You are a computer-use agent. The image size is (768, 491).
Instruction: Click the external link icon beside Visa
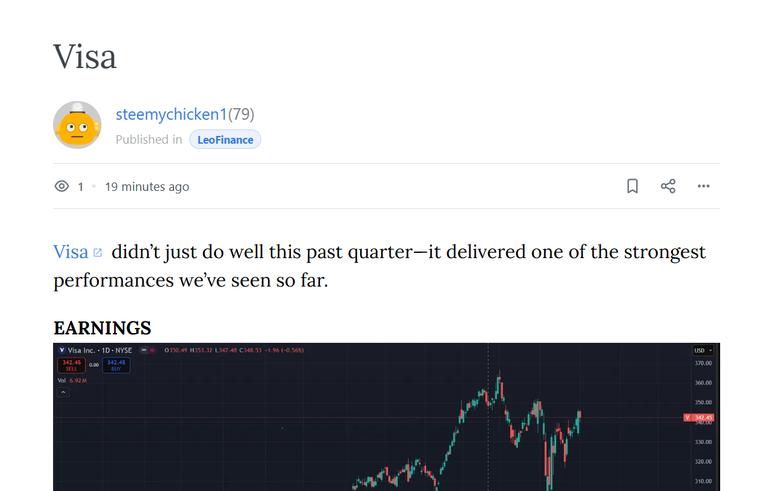click(x=97, y=253)
